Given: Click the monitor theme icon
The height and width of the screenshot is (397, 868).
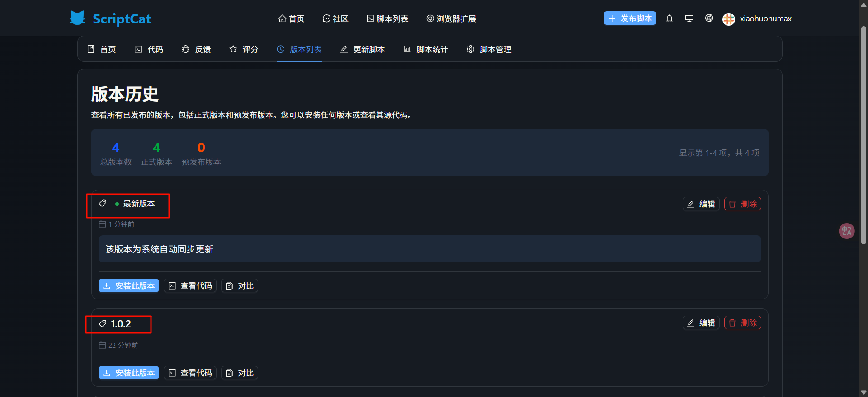Looking at the screenshot, I should point(689,19).
